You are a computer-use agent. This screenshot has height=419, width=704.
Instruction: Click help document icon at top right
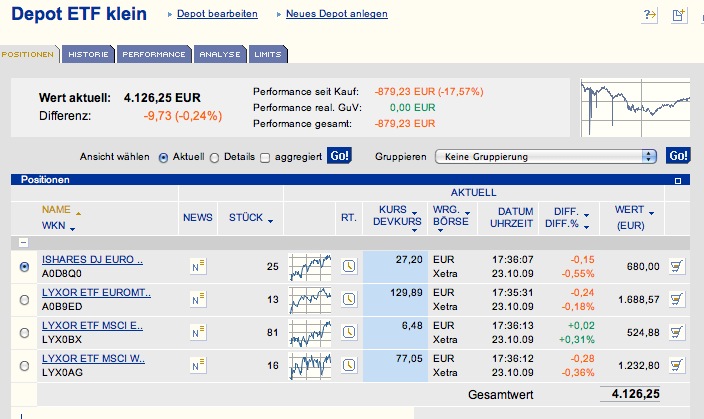651,14
